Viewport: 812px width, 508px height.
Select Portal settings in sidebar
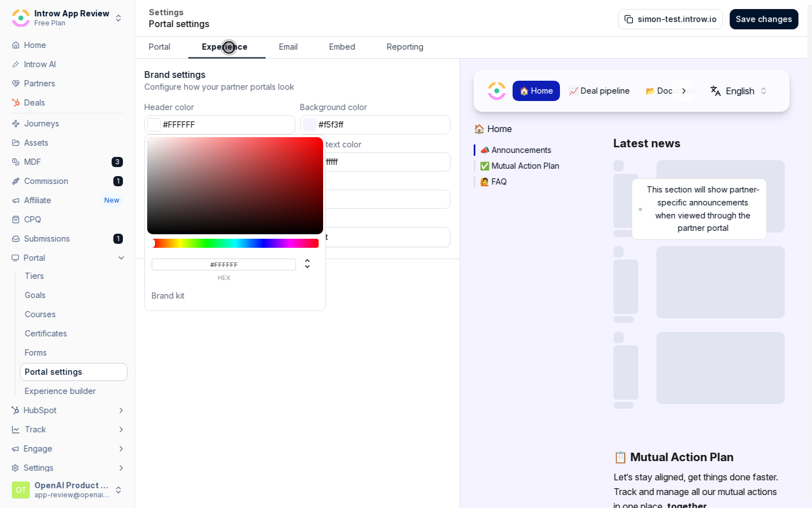click(x=73, y=372)
